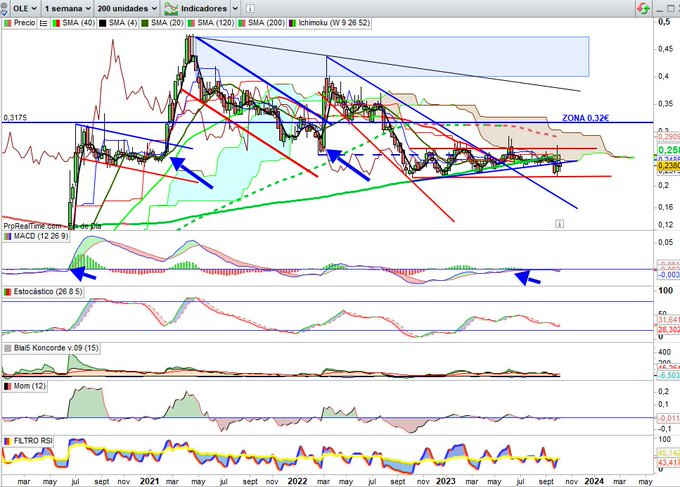Click small info icon inside price chart
This screenshot has height=487, width=680.
pyautogui.click(x=559, y=224)
